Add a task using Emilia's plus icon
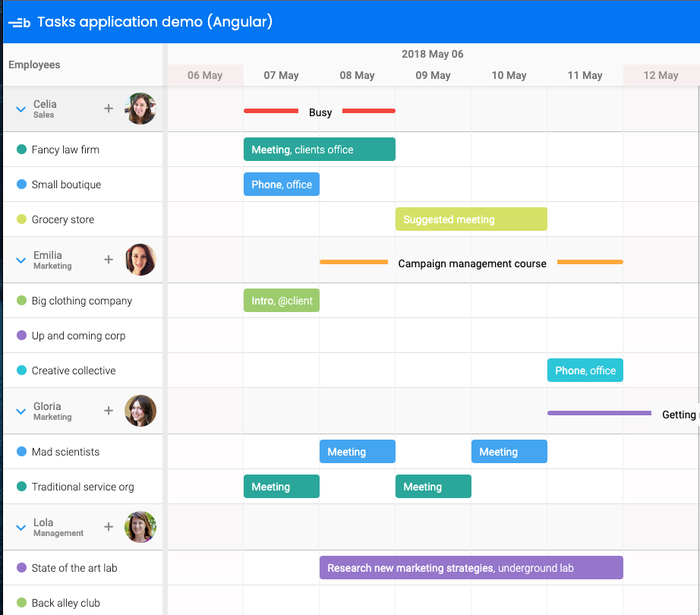 [109, 260]
